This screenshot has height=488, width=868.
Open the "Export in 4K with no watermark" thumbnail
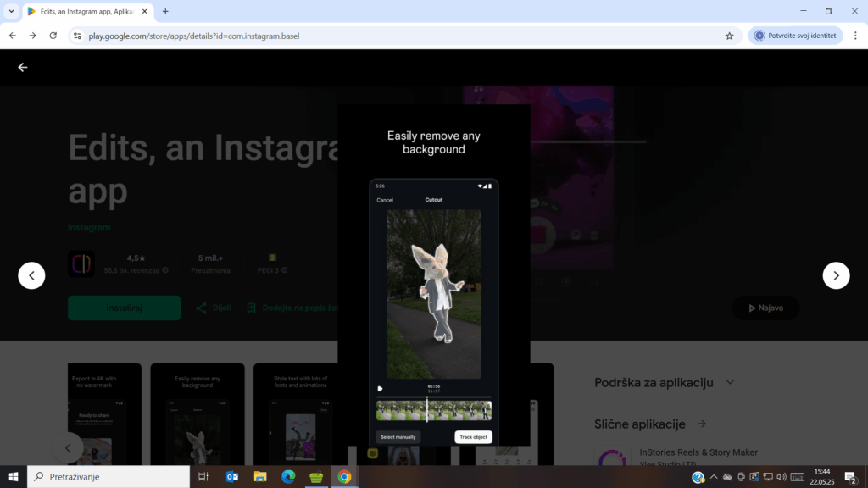[x=104, y=413]
